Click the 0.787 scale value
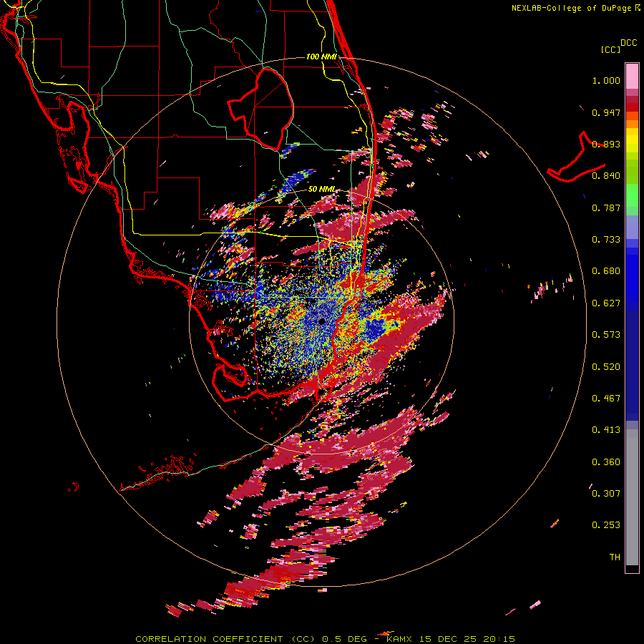The height and width of the screenshot is (644, 644). tap(606, 208)
